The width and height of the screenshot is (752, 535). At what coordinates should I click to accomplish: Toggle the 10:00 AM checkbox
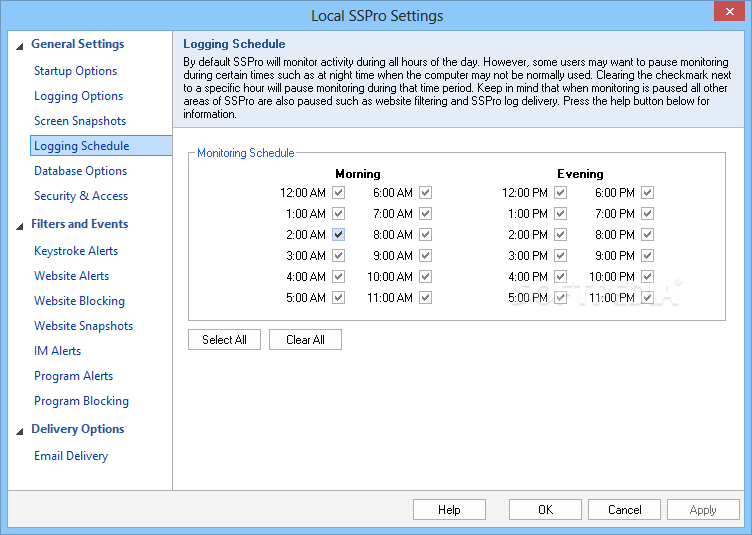425,277
